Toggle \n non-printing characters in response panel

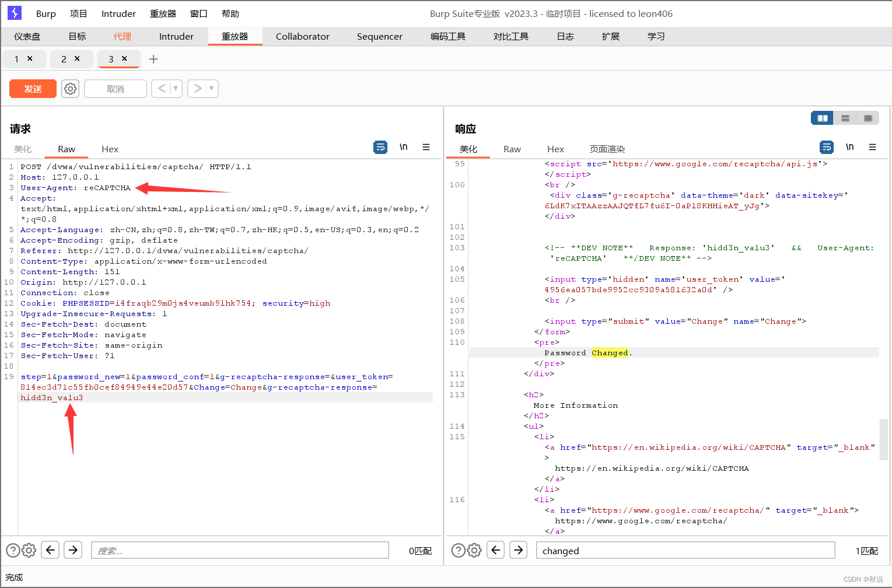[x=849, y=148]
